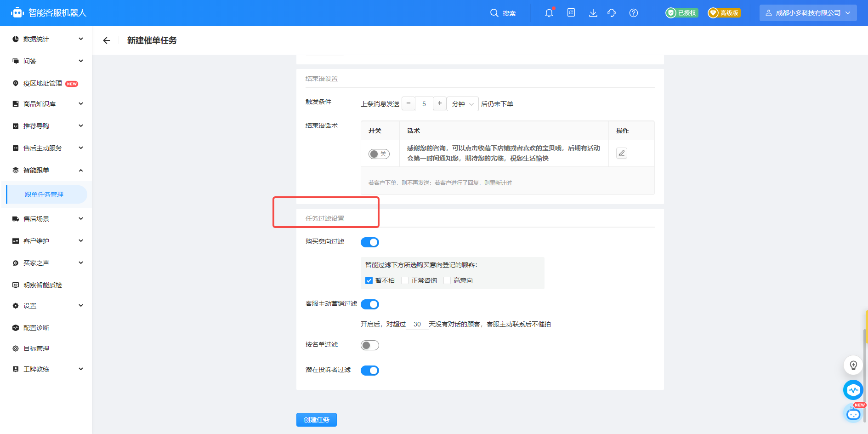868x434 pixels.
Task: Edit the closing message with pencil icon
Action: click(622, 153)
